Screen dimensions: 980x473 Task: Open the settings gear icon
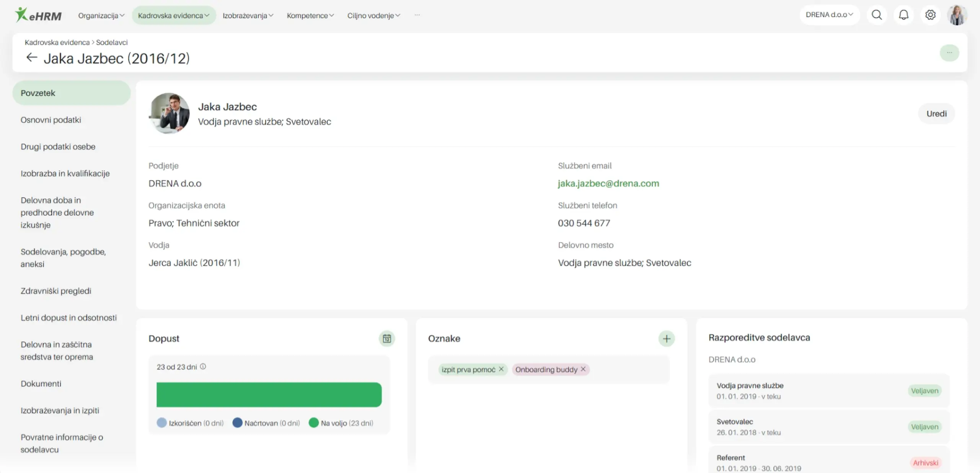(x=930, y=15)
